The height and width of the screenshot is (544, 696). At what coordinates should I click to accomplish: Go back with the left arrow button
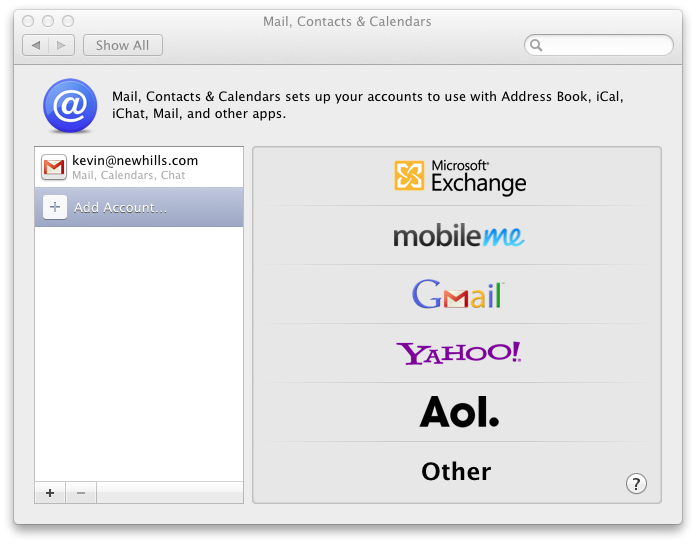[x=36, y=45]
